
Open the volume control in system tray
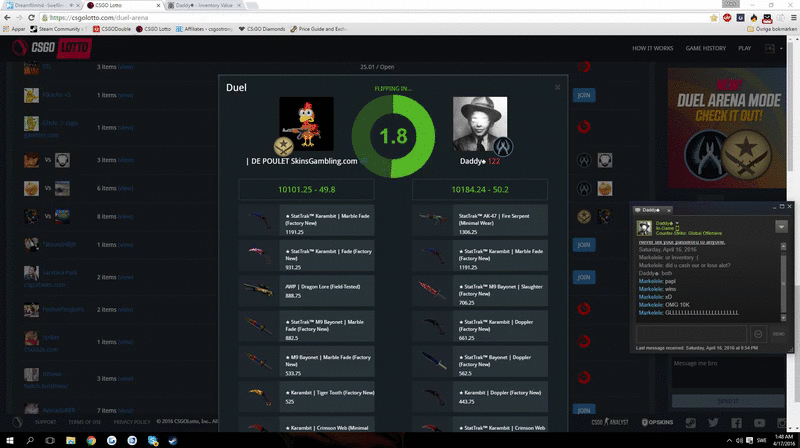(x=739, y=440)
